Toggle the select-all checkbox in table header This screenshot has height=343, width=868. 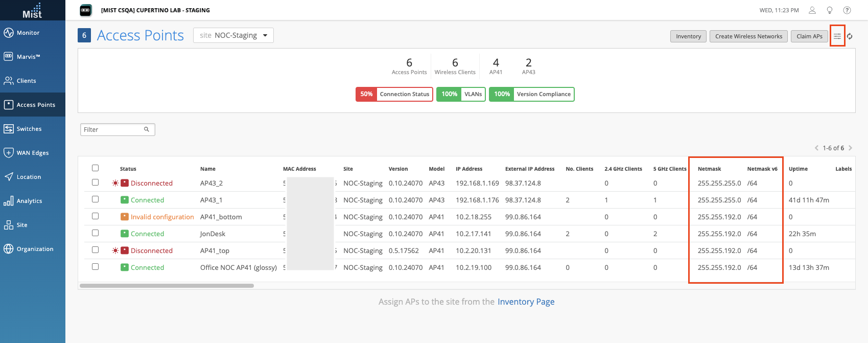point(95,168)
